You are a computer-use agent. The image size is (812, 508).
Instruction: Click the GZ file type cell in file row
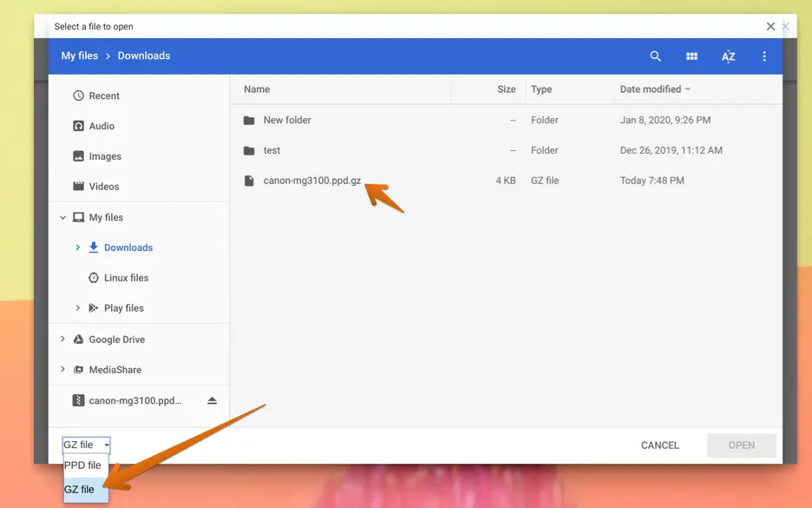tap(545, 181)
